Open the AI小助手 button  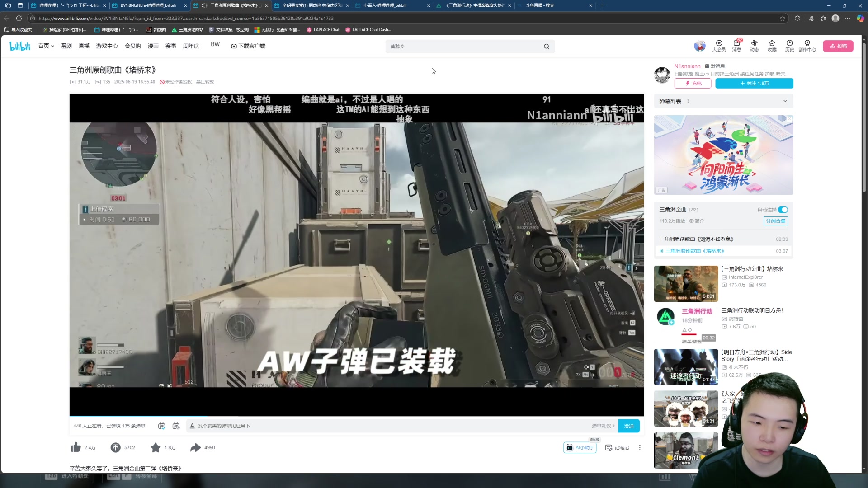coord(580,447)
